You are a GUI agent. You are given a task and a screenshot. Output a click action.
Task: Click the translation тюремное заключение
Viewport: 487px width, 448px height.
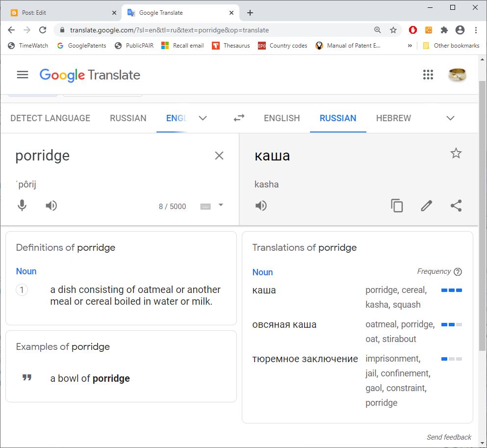point(305,359)
